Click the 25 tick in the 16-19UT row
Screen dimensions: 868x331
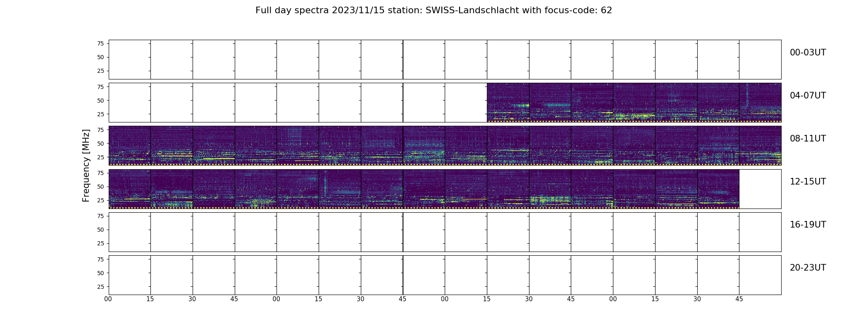point(100,243)
